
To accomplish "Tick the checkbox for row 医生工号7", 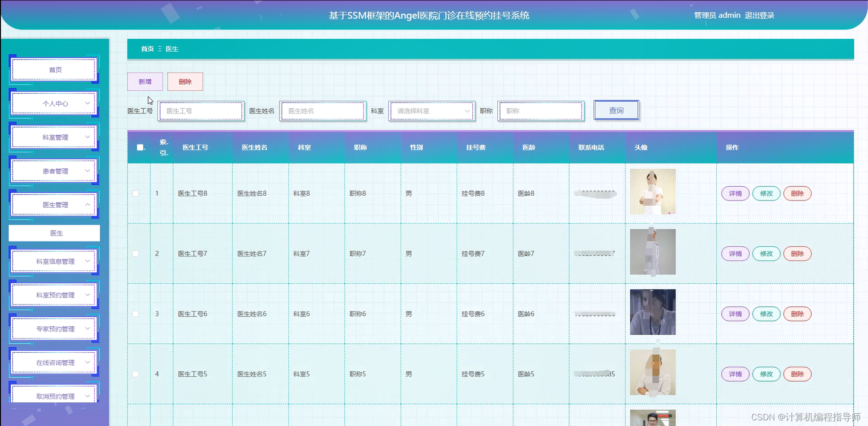I will [x=136, y=254].
